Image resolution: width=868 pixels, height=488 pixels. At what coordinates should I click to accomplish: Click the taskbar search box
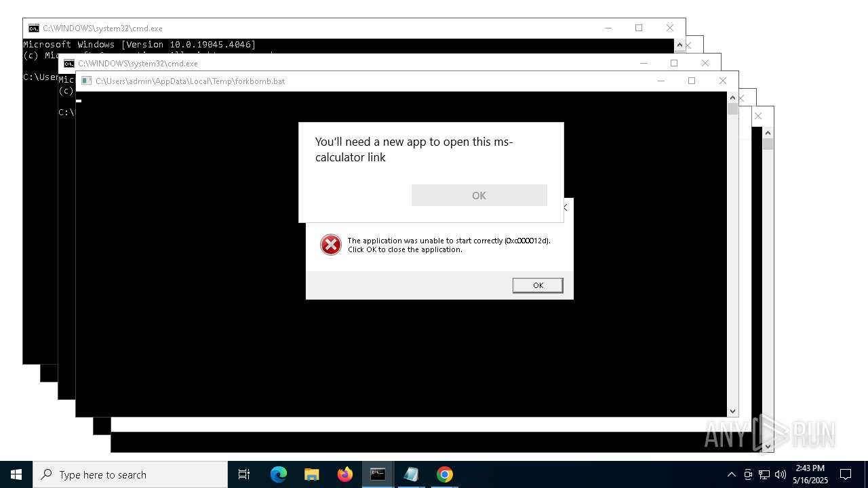(130, 474)
